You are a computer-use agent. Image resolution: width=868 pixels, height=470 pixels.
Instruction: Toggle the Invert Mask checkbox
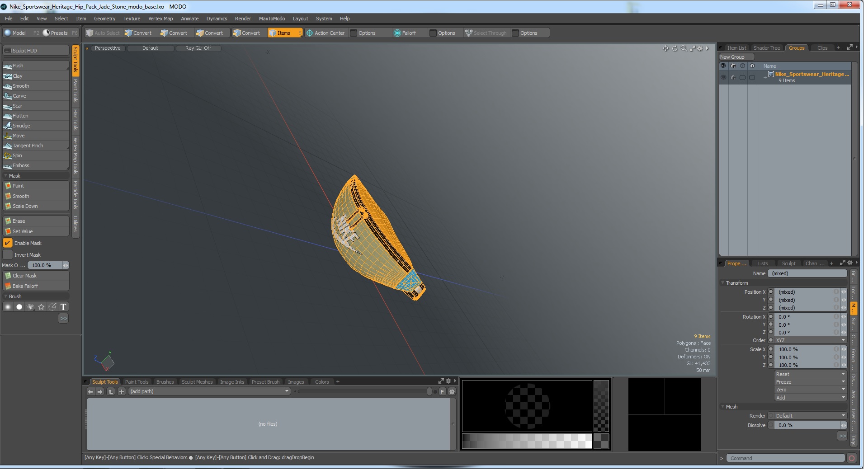tap(8, 255)
